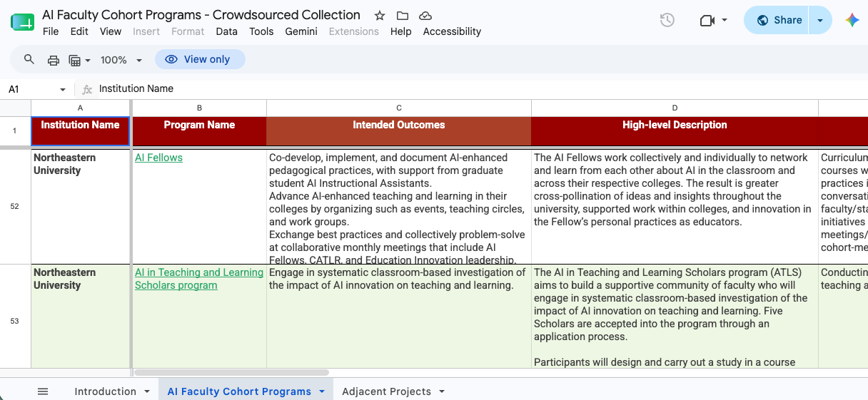Select Northeastern University cell in row 52

point(80,207)
